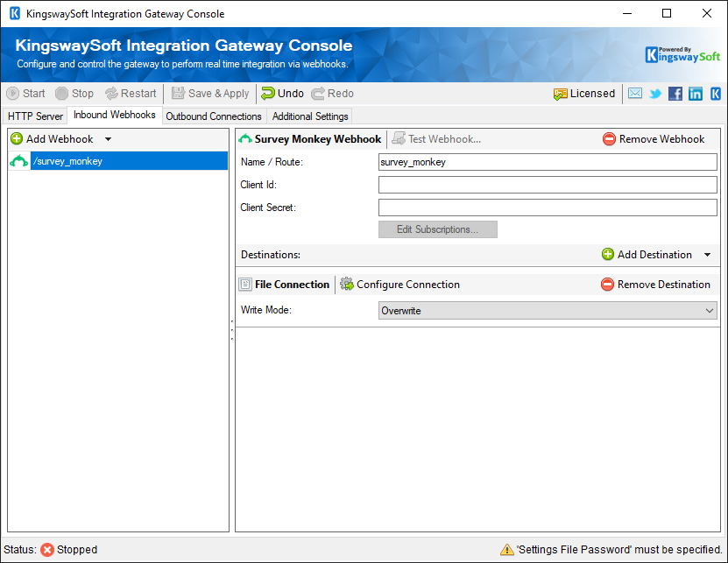The height and width of the screenshot is (563, 728).
Task: Click the Start gateway button
Action: pyautogui.click(x=26, y=94)
